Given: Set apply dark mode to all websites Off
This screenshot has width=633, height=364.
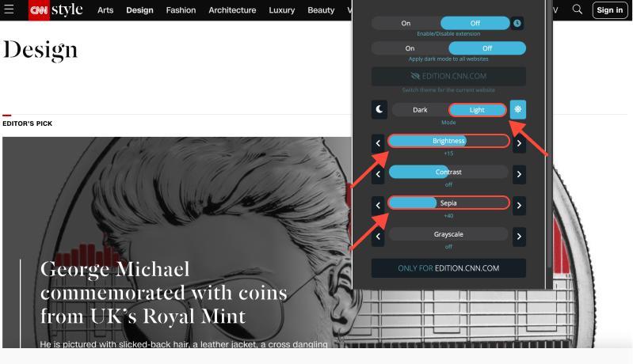Looking at the screenshot, I should [x=487, y=48].
